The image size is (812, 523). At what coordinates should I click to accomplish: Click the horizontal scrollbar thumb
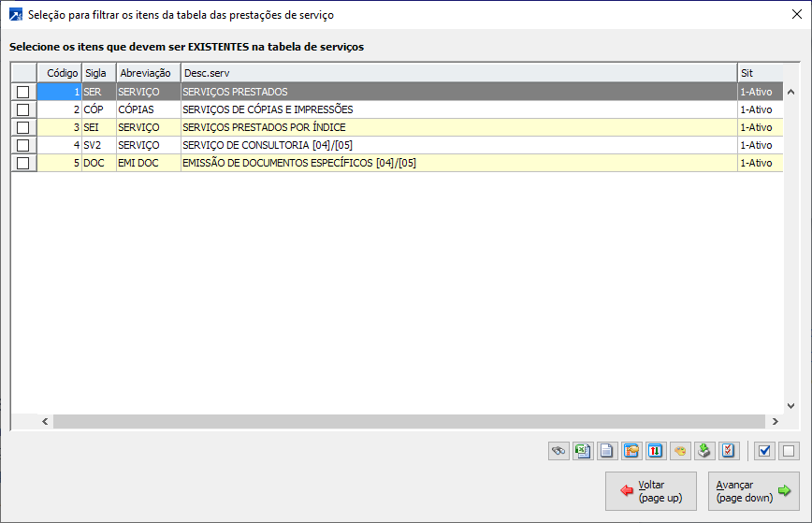click(x=409, y=422)
